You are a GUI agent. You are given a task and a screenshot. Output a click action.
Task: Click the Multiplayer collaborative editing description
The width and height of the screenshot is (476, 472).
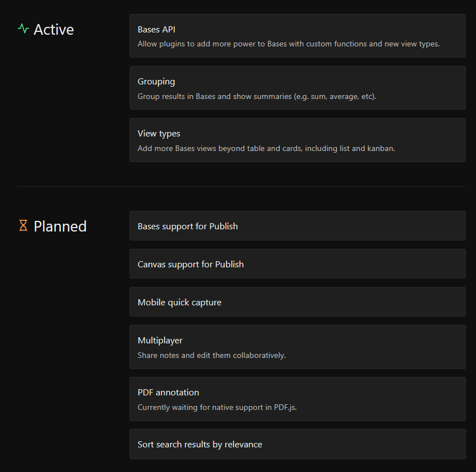coord(212,355)
